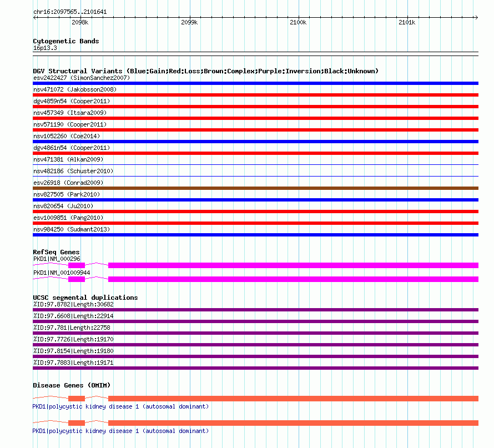Select nsv457349 (Itsara2009) label
Image resolution: width=494 pixels, height=448 pixels.
point(70,113)
